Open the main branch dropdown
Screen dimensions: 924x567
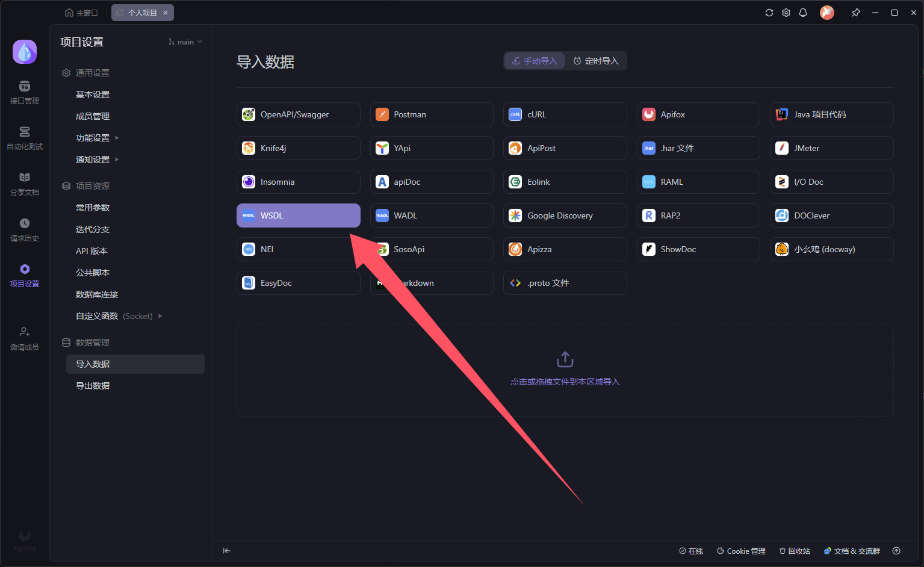click(x=185, y=42)
